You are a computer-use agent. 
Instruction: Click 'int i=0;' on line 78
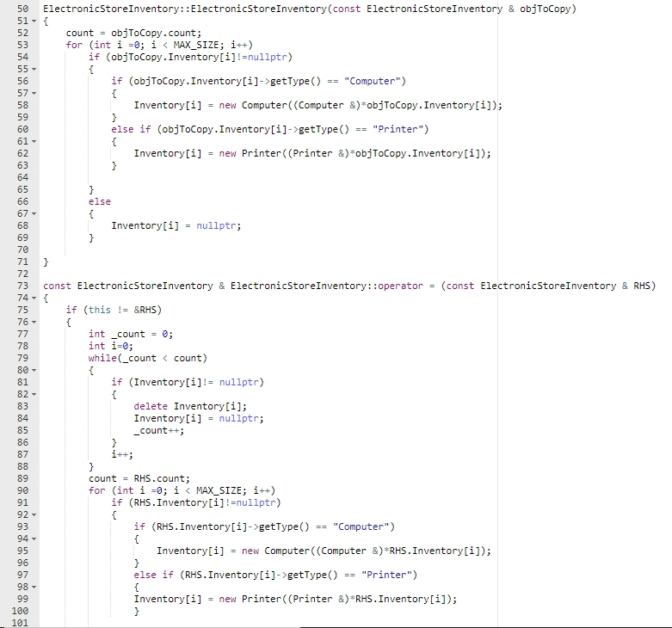click(x=111, y=346)
